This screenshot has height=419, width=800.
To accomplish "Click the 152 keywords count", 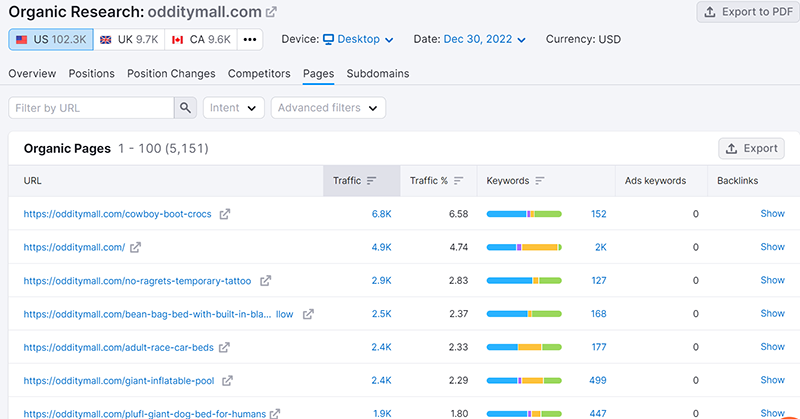I will (x=598, y=214).
